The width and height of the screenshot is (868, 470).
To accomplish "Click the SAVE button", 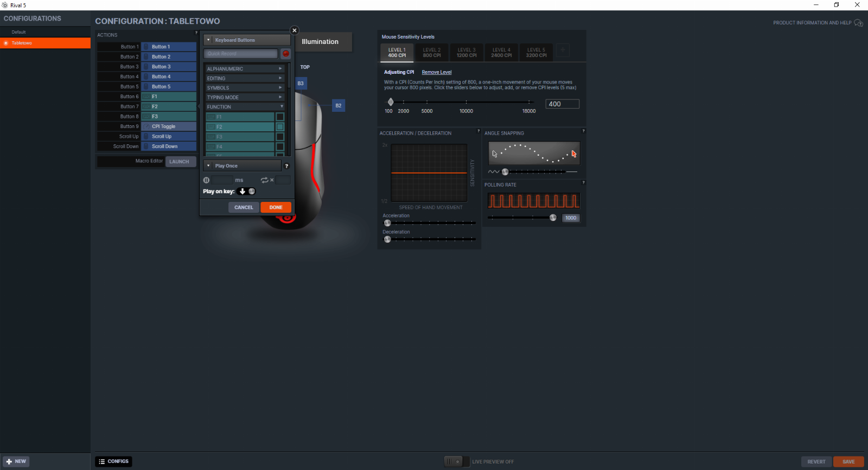I will coord(848,462).
